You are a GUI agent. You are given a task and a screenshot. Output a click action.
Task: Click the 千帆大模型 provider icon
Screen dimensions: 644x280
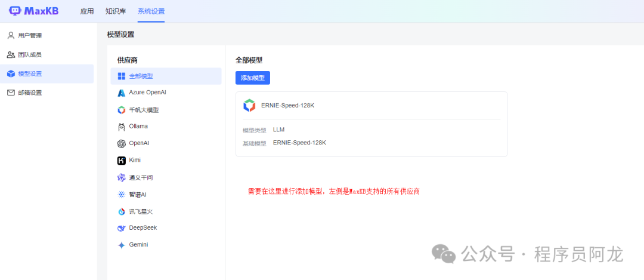[x=122, y=110]
